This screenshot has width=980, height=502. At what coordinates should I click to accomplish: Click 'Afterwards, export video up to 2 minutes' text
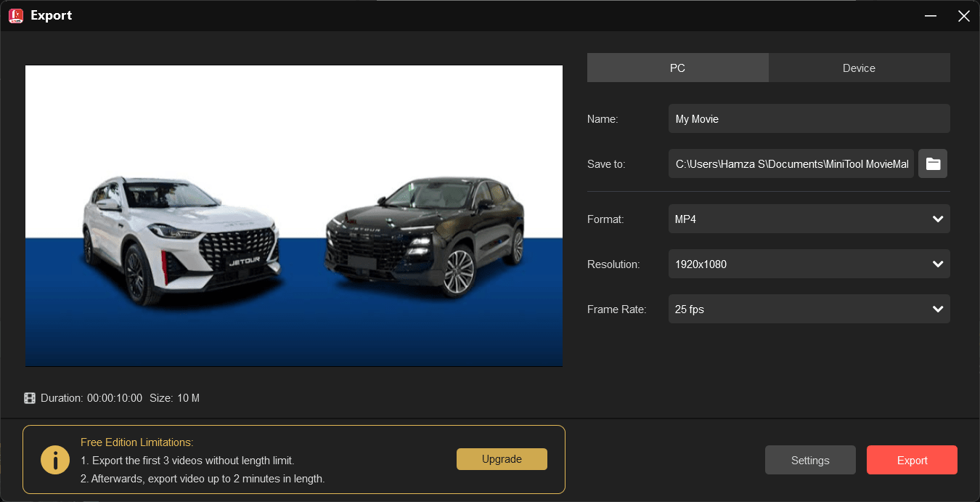point(203,479)
